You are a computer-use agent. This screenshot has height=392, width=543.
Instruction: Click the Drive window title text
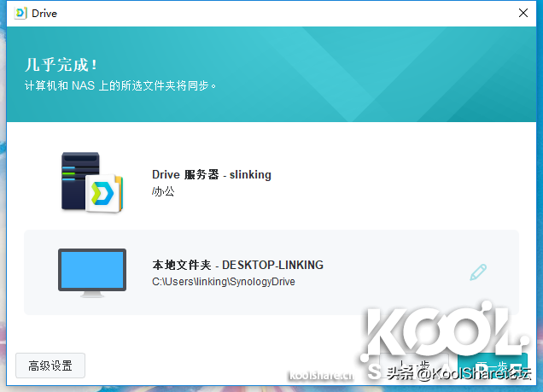45,14
